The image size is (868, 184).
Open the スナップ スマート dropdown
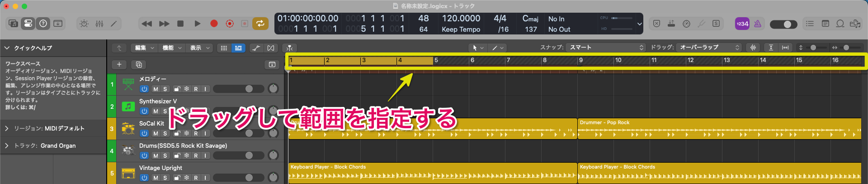click(x=606, y=48)
